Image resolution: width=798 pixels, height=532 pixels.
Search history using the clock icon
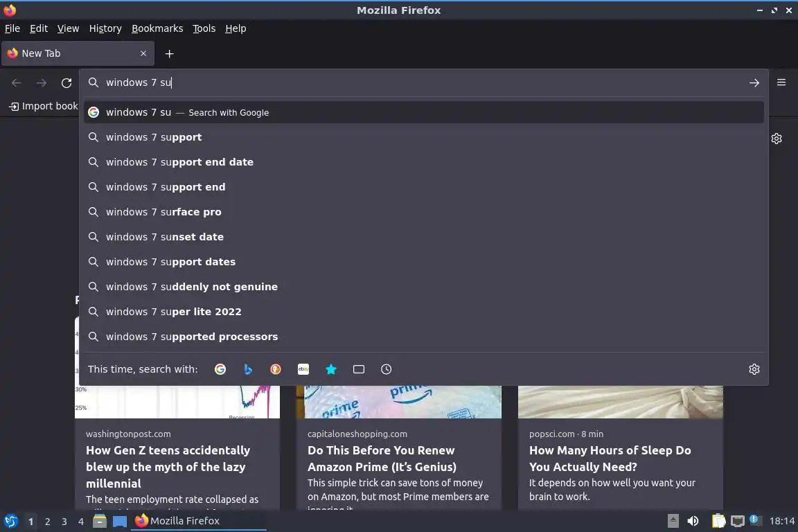click(x=387, y=369)
